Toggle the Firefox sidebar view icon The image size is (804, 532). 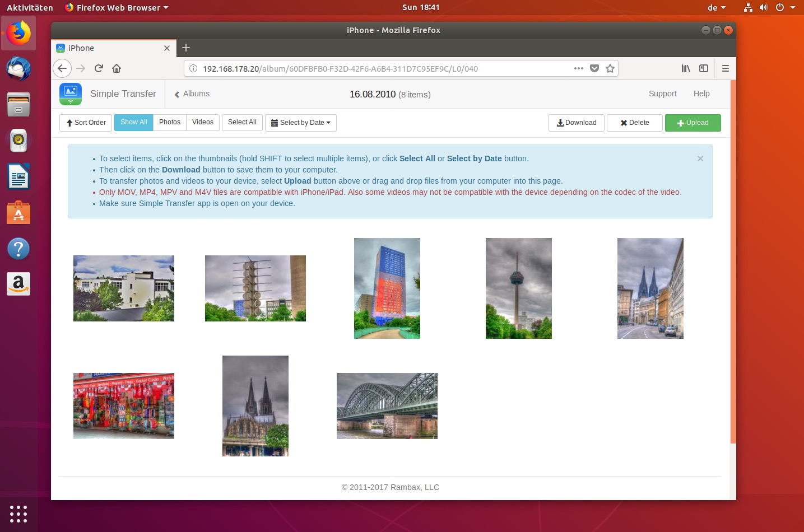coord(704,68)
